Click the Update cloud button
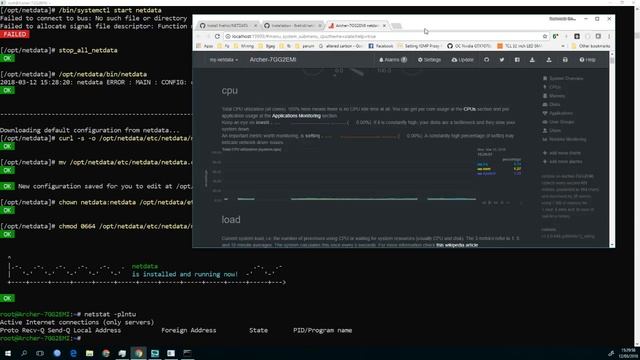 [x=462, y=60]
